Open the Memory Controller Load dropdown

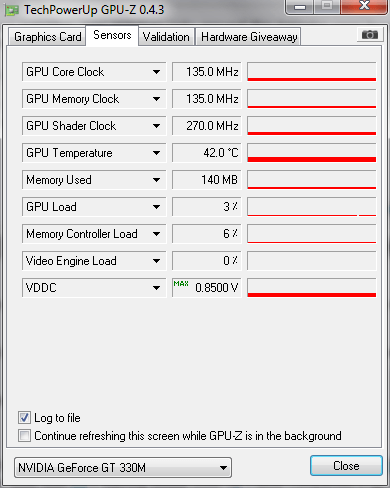coord(156,234)
